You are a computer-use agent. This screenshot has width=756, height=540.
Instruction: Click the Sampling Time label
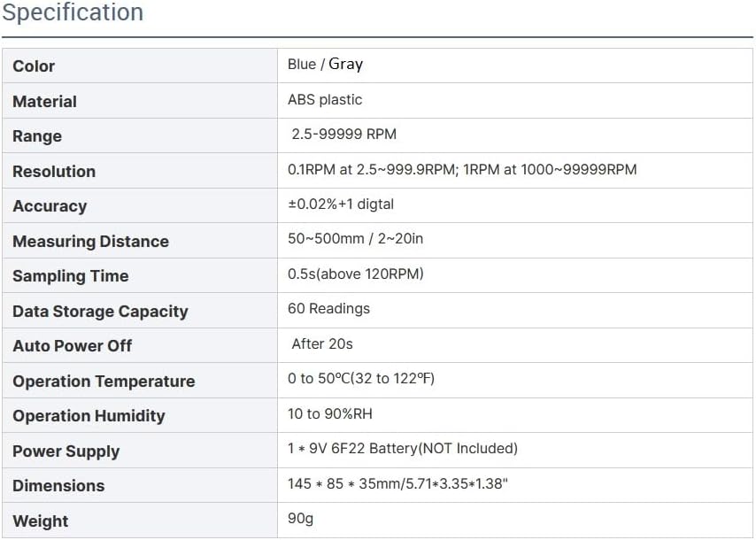pyautogui.click(x=71, y=276)
